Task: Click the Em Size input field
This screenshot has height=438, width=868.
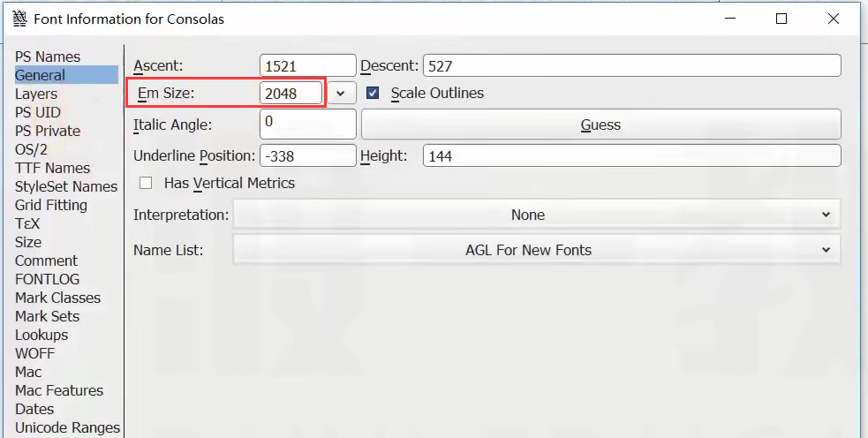Action: (x=291, y=93)
